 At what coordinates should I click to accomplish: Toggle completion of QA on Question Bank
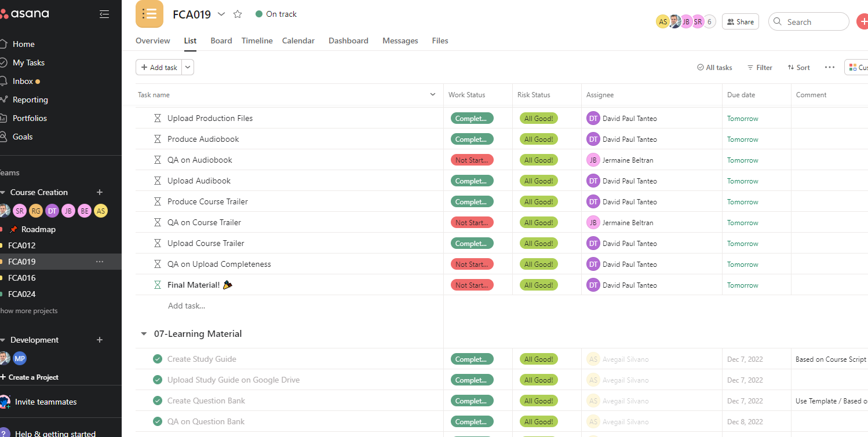pos(158,421)
